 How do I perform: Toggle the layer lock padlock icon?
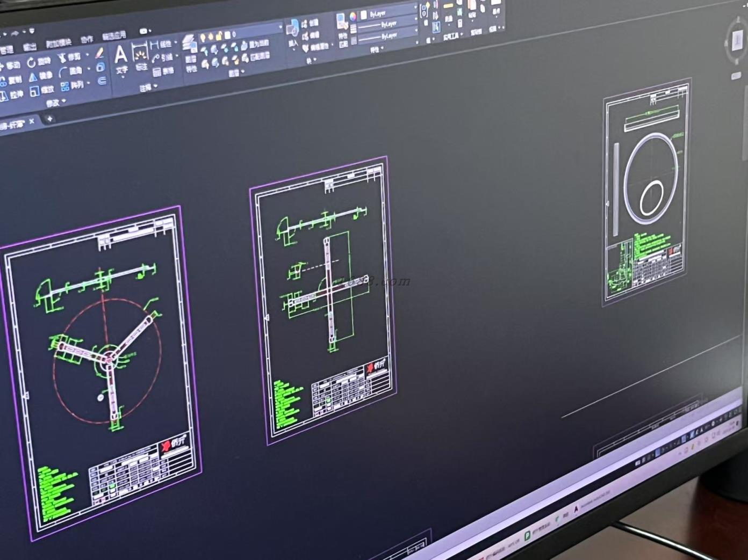point(219,35)
